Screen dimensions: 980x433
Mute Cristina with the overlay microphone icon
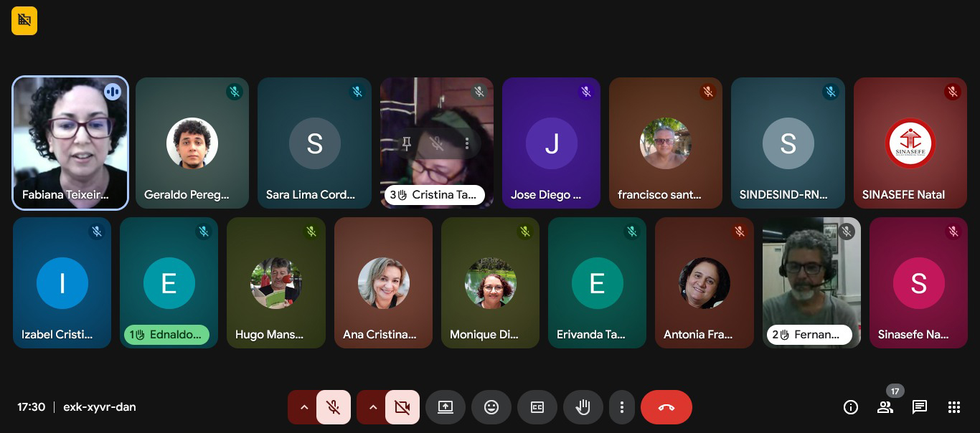click(437, 143)
